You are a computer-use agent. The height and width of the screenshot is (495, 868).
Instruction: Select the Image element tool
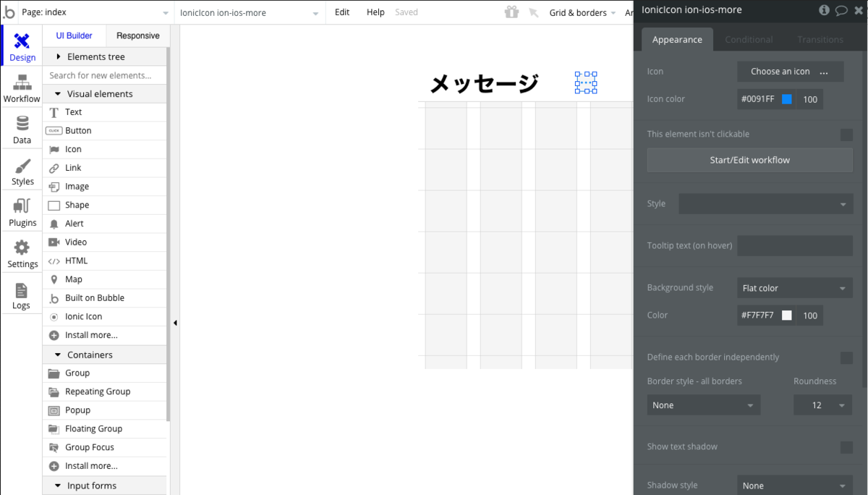[105, 187]
